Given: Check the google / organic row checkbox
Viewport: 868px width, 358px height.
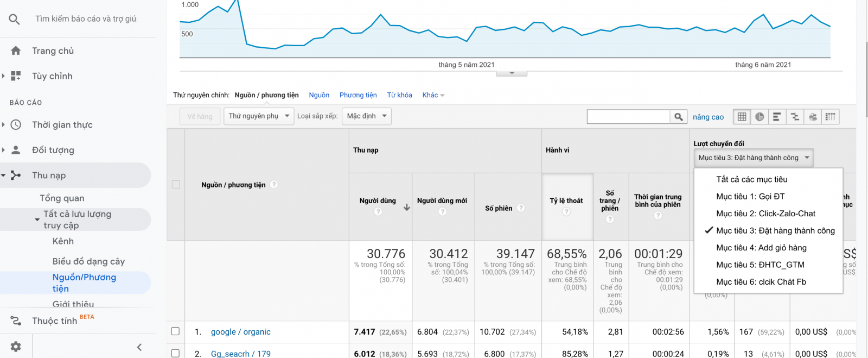Looking at the screenshot, I should 175,331.
